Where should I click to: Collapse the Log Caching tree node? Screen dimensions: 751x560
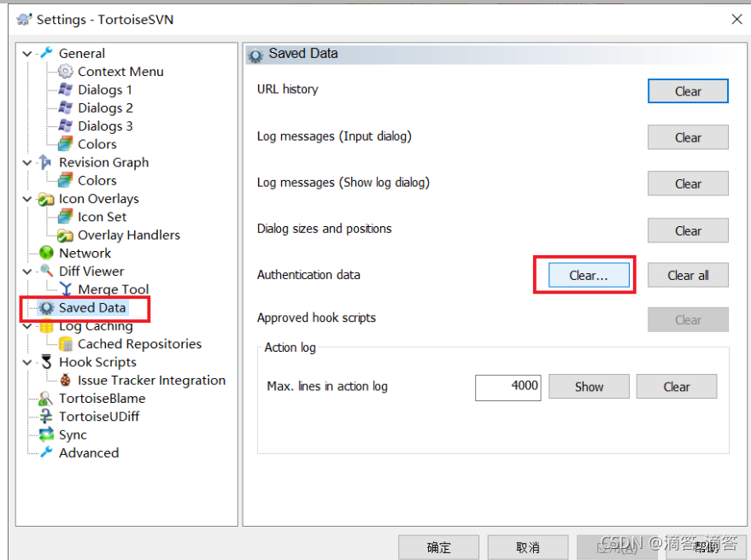27,326
